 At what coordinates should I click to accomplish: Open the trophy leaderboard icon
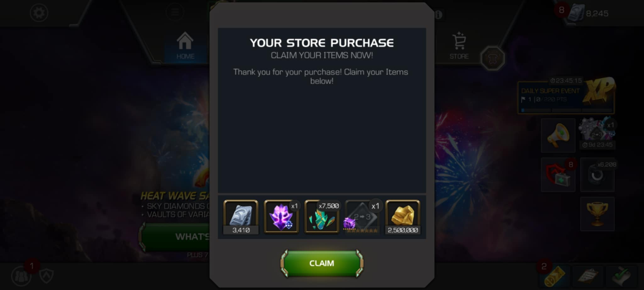(x=597, y=214)
